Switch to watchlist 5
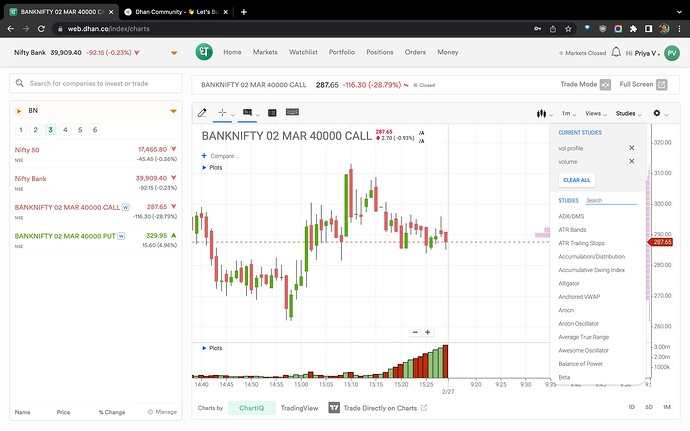The height and width of the screenshot is (431, 690). coord(80,129)
